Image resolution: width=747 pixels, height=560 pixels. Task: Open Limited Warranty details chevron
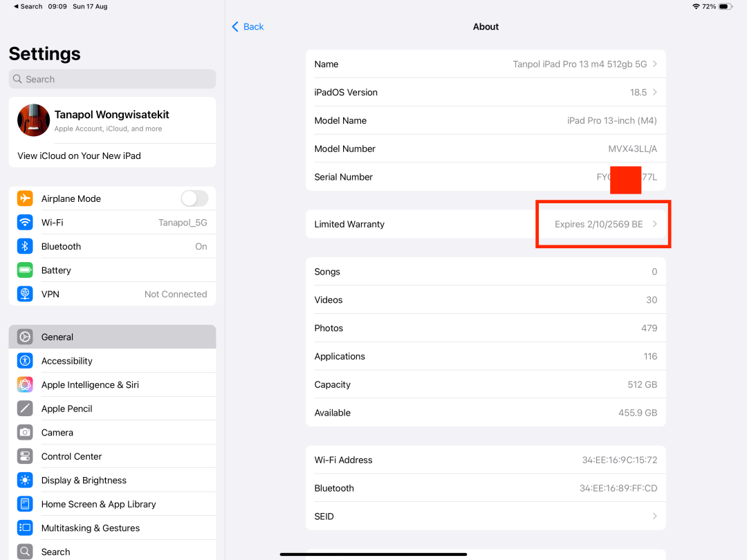[655, 224]
